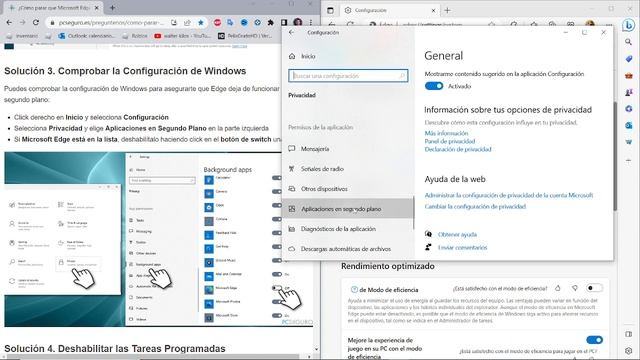This screenshot has height=360, width=640.
Task: Go back in the Windows Configuración window
Action: click(x=291, y=32)
